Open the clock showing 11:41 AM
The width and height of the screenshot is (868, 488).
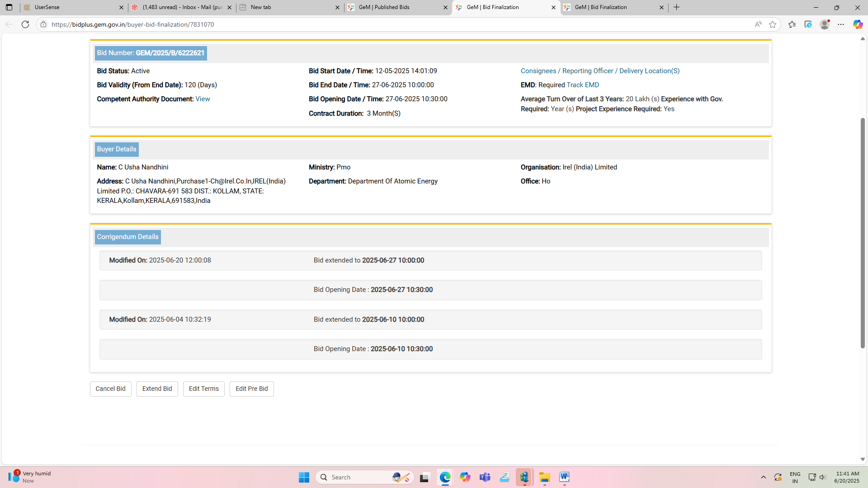[x=848, y=477]
